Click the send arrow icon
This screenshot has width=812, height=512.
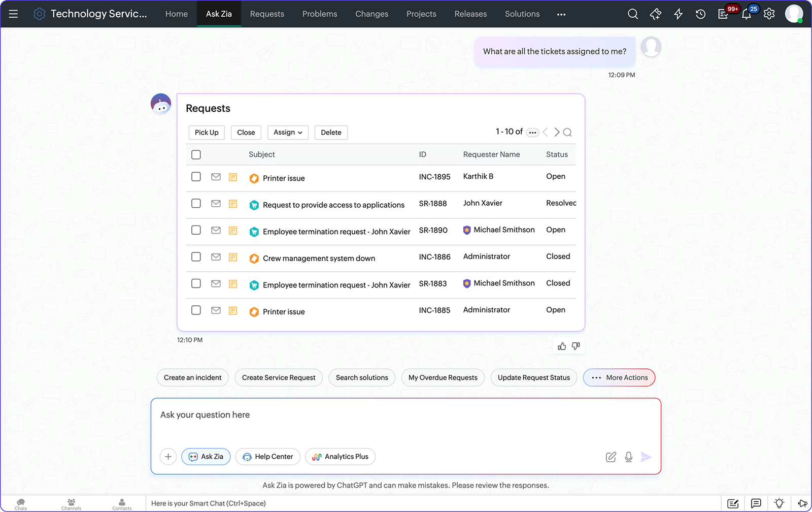click(646, 457)
